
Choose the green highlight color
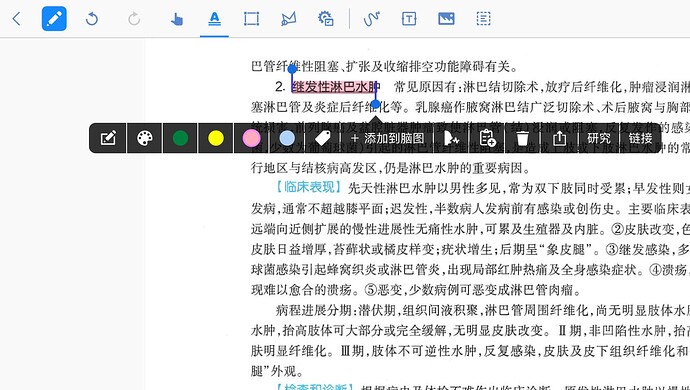coord(180,138)
